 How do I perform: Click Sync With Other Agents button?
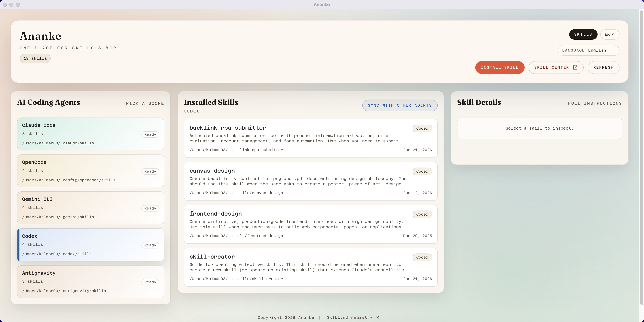point(399,105)
